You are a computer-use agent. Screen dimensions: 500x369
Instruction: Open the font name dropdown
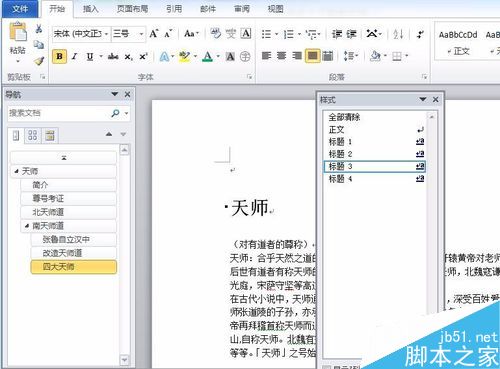click(x=106, y=34)
